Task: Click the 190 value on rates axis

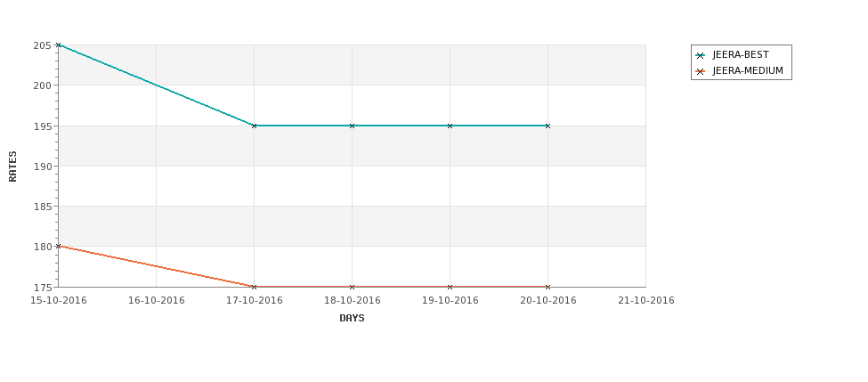Action: pyautogui.click(x=43, y=167)
